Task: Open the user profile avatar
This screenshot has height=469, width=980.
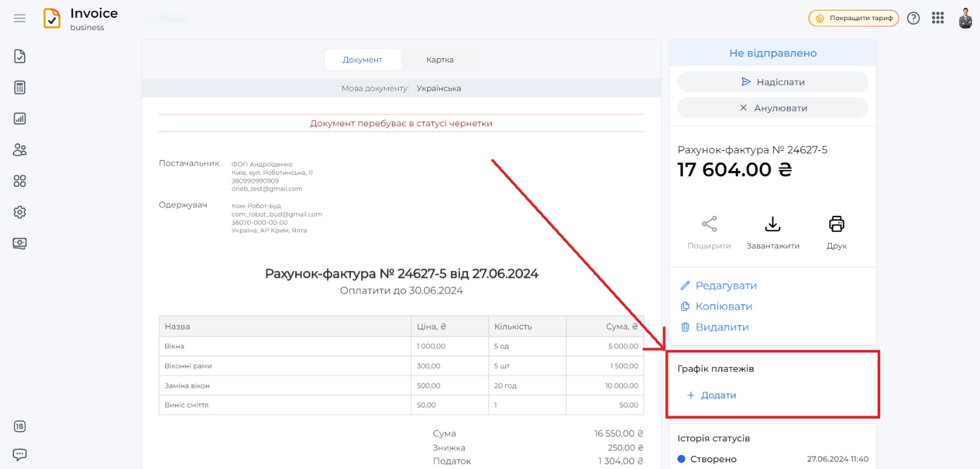Action: click(x=965, y=18)
